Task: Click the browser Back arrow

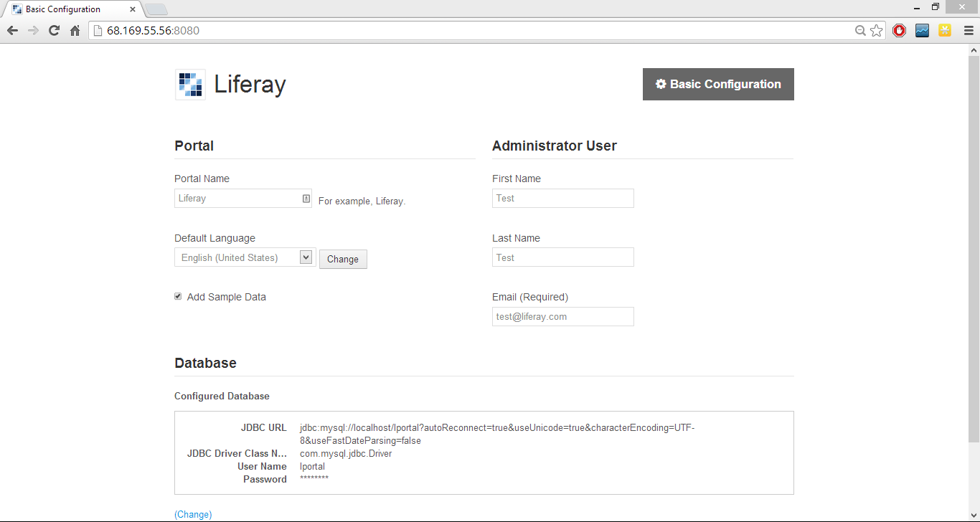Action: pos(12,31)
